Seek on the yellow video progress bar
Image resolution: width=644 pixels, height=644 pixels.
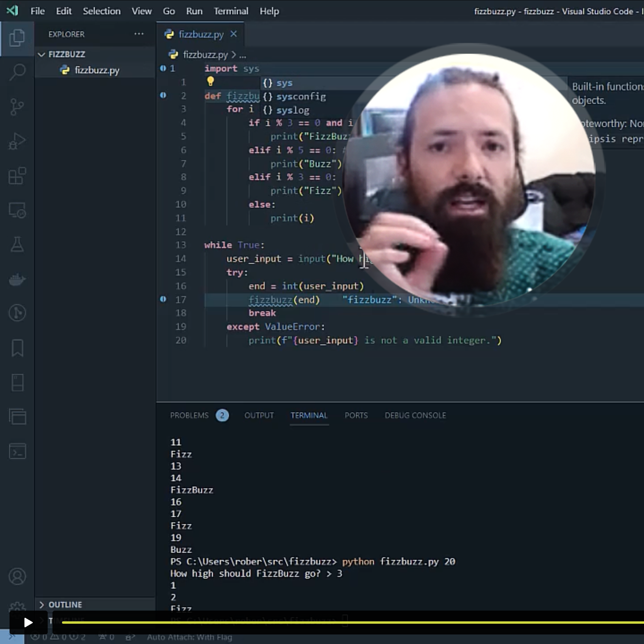[353, 622]
